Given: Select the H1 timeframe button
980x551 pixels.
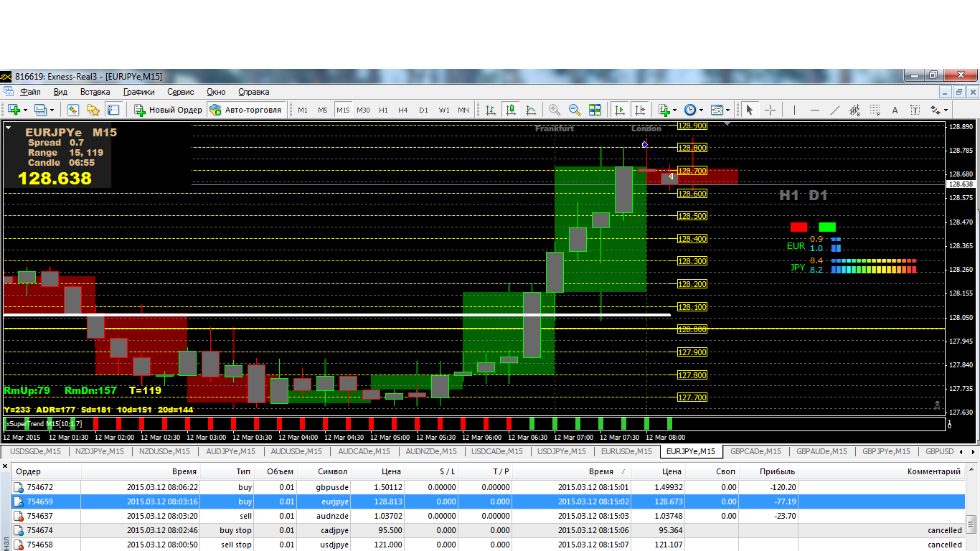Looking at the screenshot, I should tap(383, 110).
